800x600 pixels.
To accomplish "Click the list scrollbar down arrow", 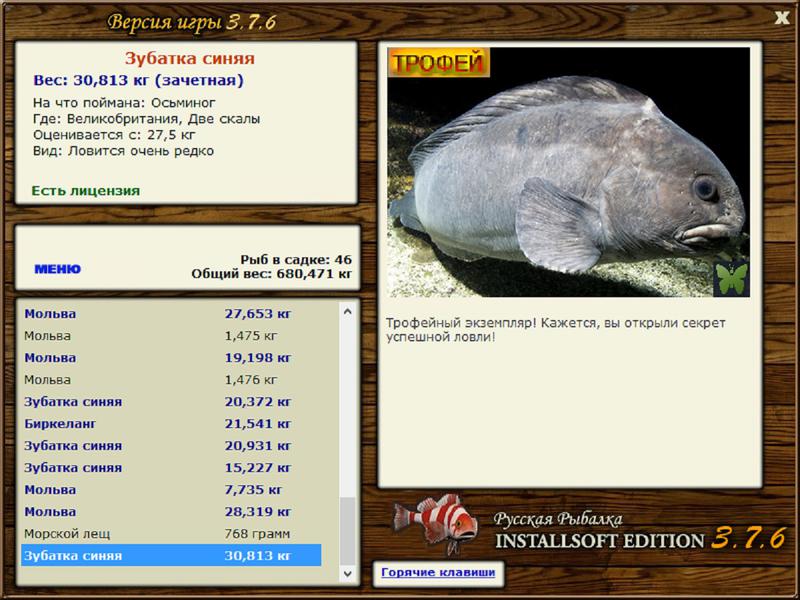I will pos(348,573).
